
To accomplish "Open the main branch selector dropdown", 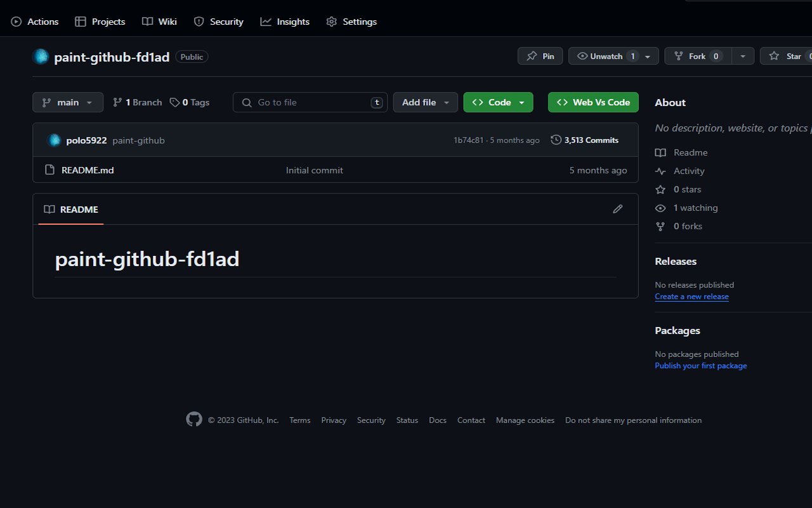I will pyautogui.click(x=68, y=102).
